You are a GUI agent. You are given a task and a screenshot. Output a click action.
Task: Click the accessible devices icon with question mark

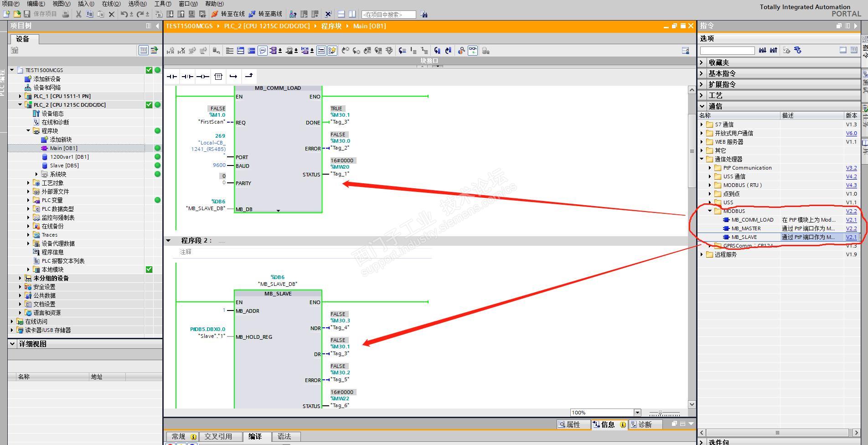(293, 14)
